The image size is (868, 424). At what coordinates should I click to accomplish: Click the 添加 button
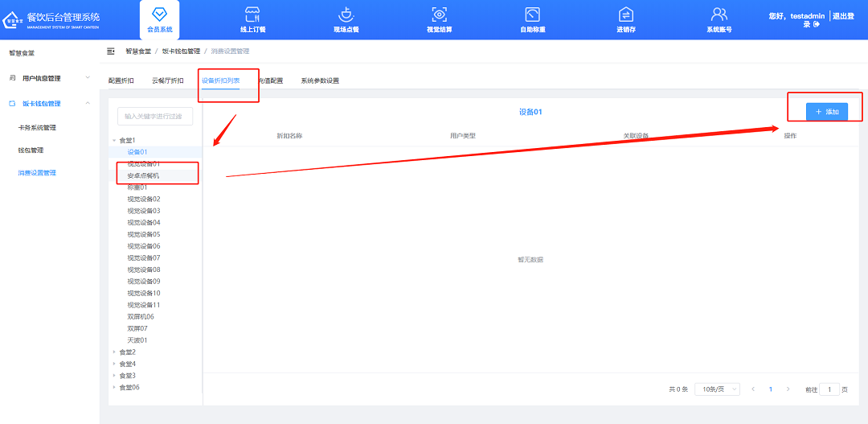[x=826, y=112]
